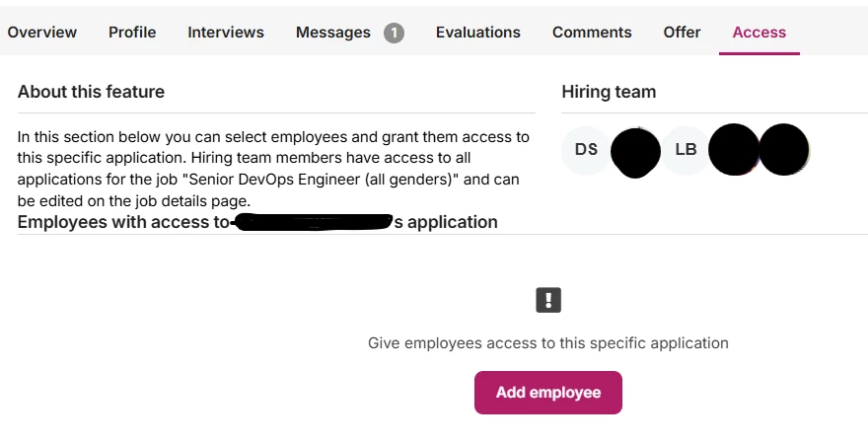Screen dimensions: 868x444
Task: Click the last hiring team avatar
Action: [784, 150]
